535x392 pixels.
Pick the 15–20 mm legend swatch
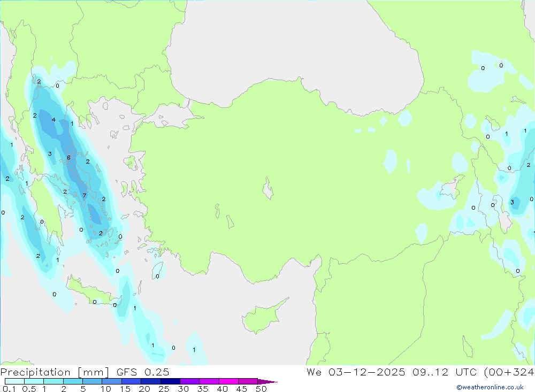point(132,381)
